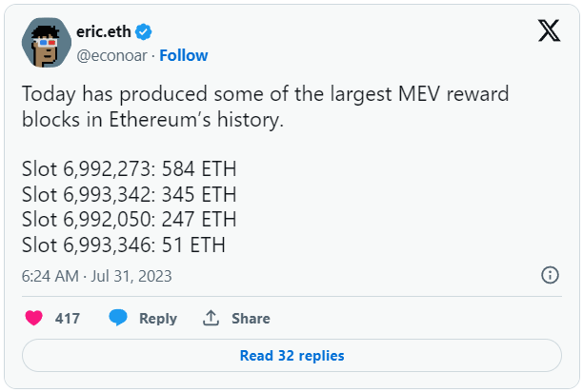Screen dimensions: 583x392
Task: Click the blue speech bubble reply icon
Action: (x=118, y=318)
